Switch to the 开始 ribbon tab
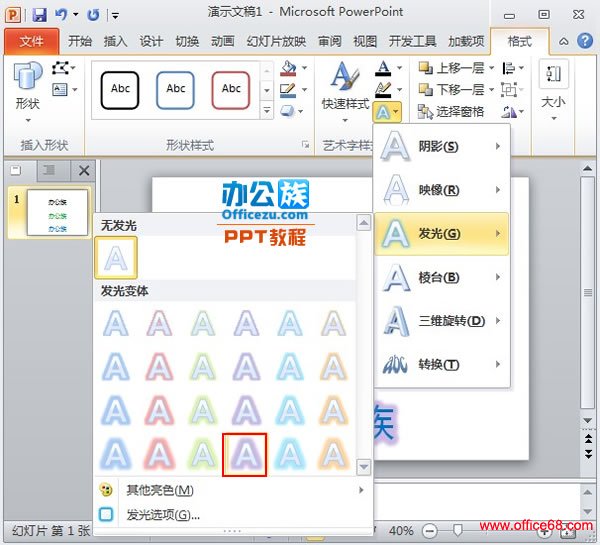The height and width of the screenshot is (545, 600). (x=80, y=41)
